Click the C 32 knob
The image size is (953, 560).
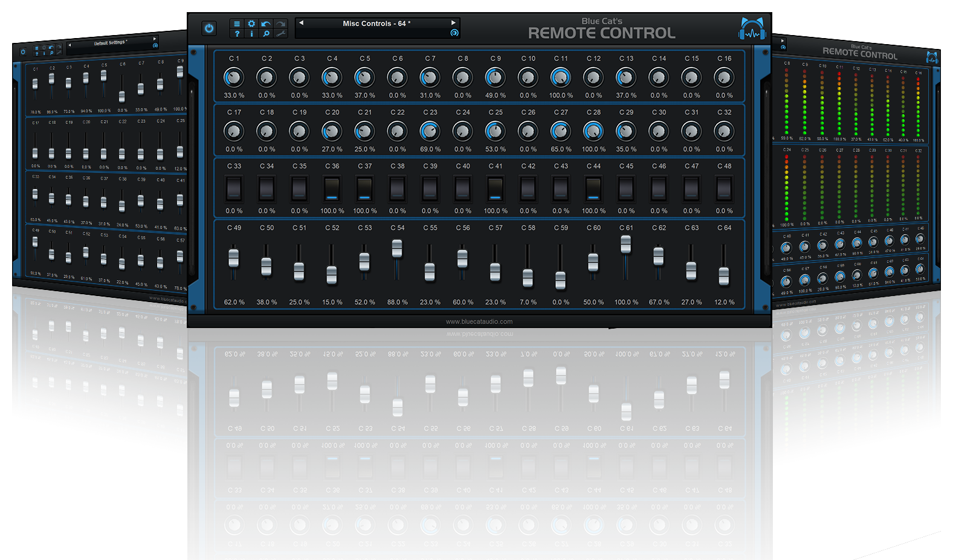tap(724, 131)
